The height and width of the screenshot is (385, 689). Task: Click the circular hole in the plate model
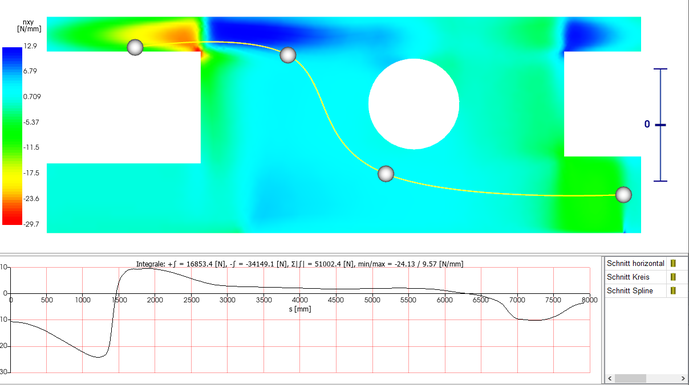click(414, 104)
